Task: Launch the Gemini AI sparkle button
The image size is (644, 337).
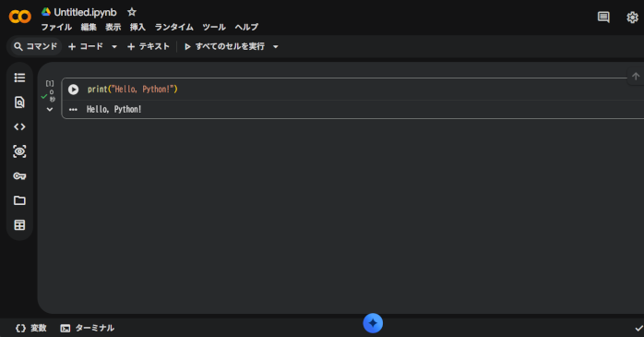Action: point(373,323)
